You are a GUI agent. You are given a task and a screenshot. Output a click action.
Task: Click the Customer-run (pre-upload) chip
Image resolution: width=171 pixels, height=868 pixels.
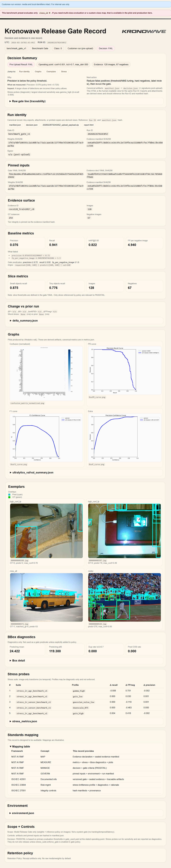[x=80, y=48]
